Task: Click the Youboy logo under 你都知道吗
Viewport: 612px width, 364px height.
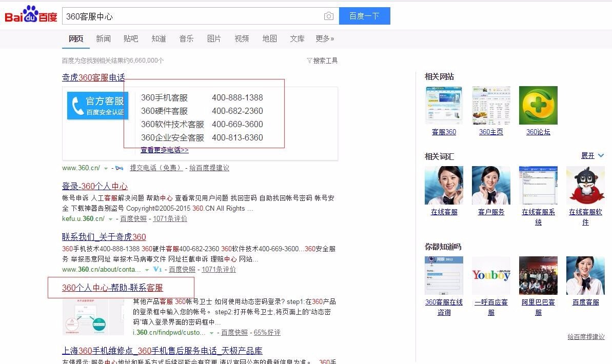Action: click(x=490, y=275)
